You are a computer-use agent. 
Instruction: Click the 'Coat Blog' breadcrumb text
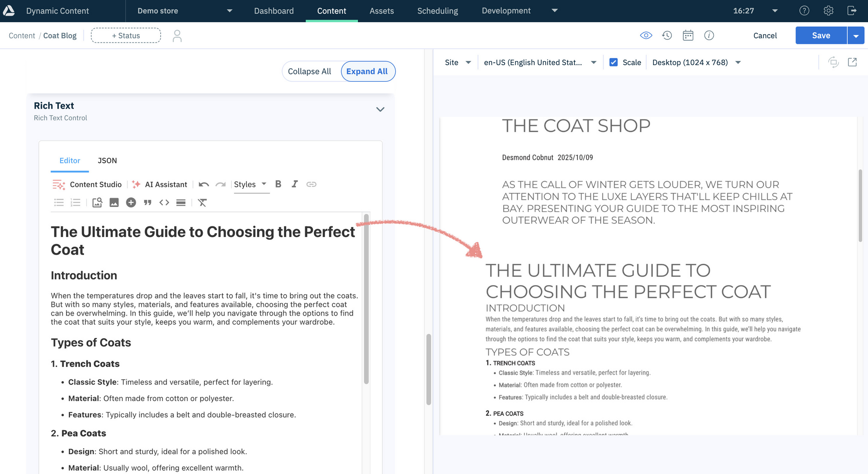60,36
